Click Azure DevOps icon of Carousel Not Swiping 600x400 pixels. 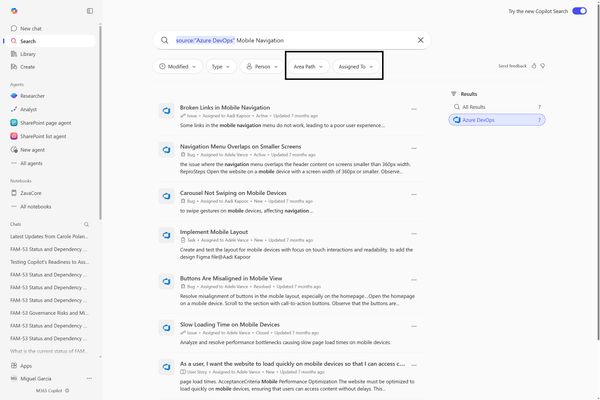[166, 196]
